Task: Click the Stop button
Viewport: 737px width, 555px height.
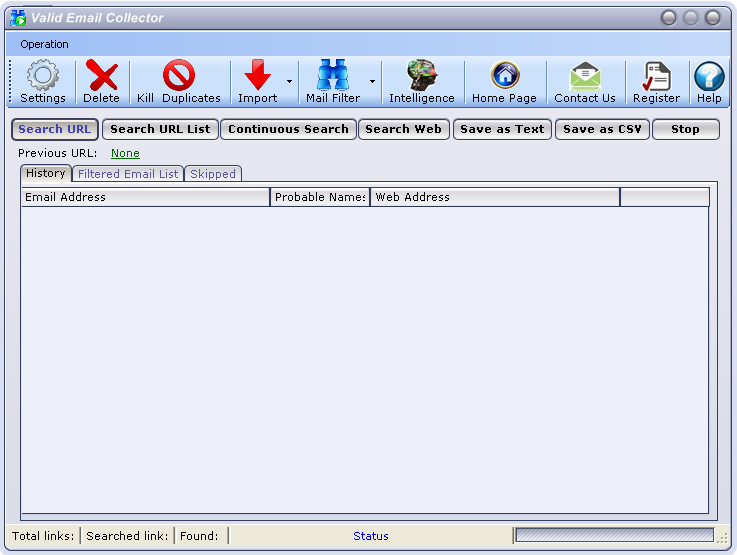Action: pos(686,129)
